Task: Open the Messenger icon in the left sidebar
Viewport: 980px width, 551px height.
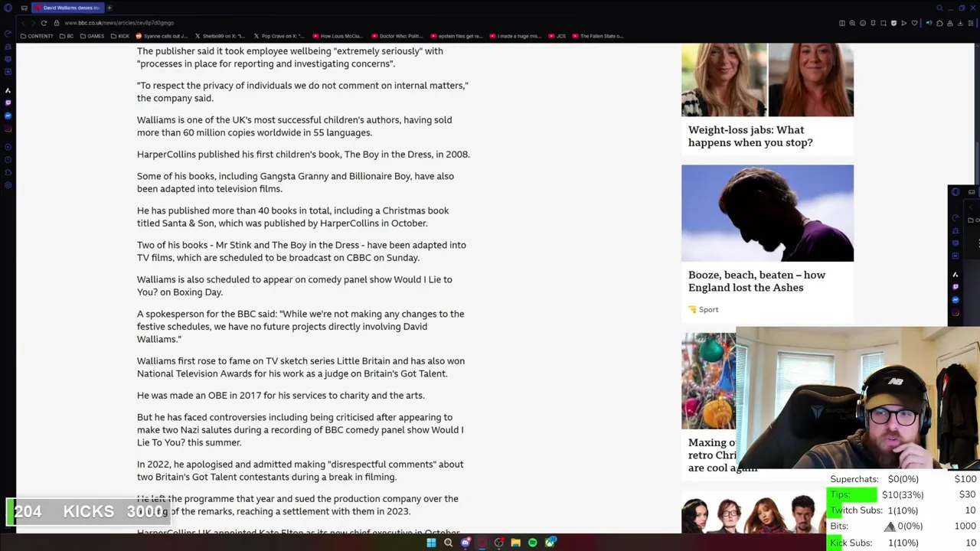Action: coord(8,116)
